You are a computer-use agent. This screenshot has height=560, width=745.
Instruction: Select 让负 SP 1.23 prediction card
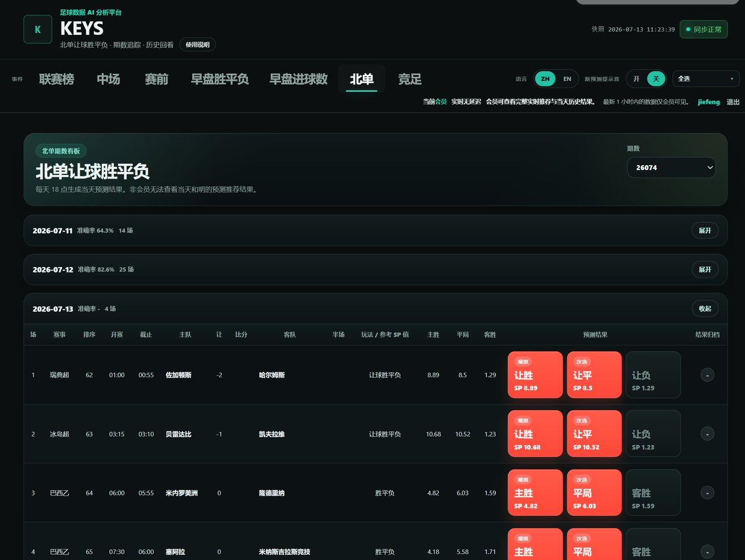point(653,434)
